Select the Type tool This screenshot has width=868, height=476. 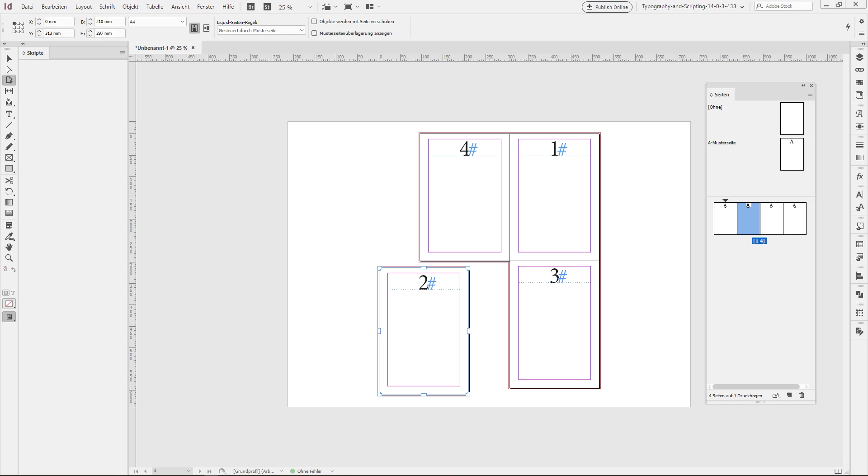coord(9,114)
